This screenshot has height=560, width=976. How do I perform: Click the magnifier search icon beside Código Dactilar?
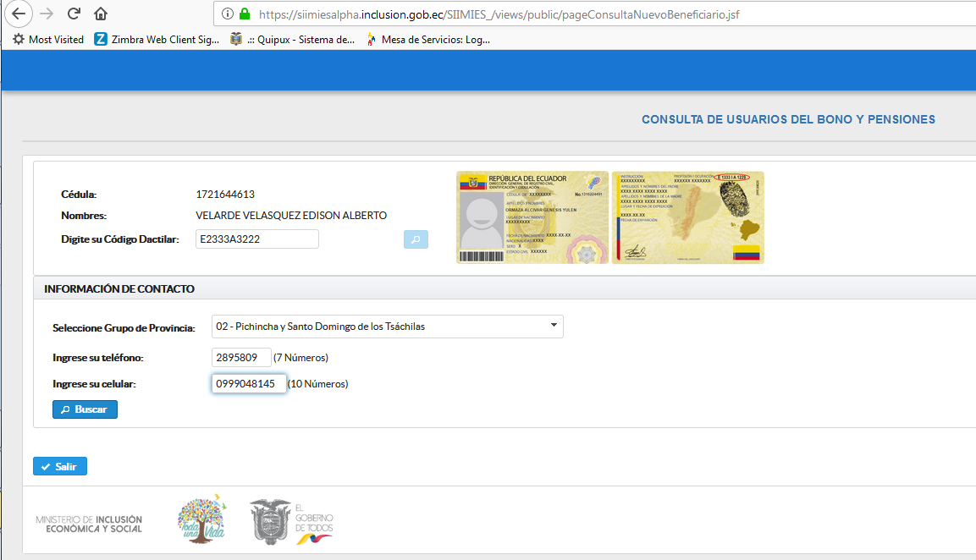(416, 239)
